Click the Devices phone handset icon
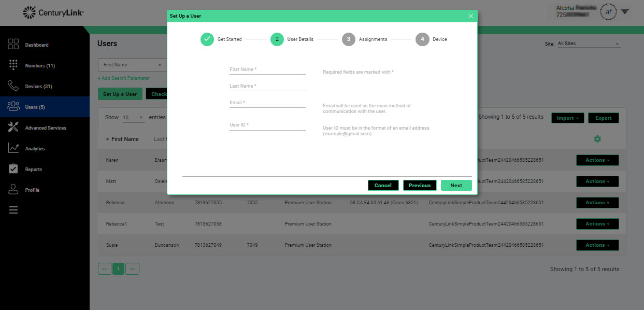Image resolution: width=644 pixels, height=310 pixels. click(x=13, y=86)
